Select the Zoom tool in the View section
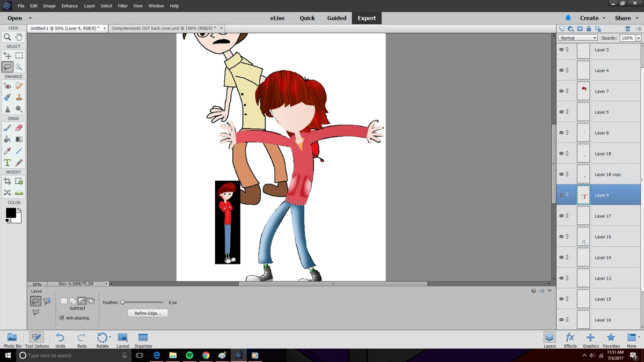The image size is (644, 362). point(8,37)
